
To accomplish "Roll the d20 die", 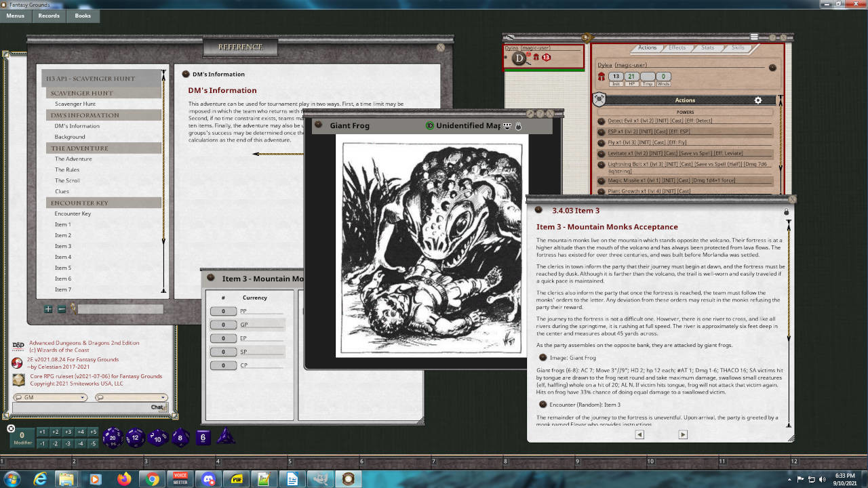I will (113, 438).
